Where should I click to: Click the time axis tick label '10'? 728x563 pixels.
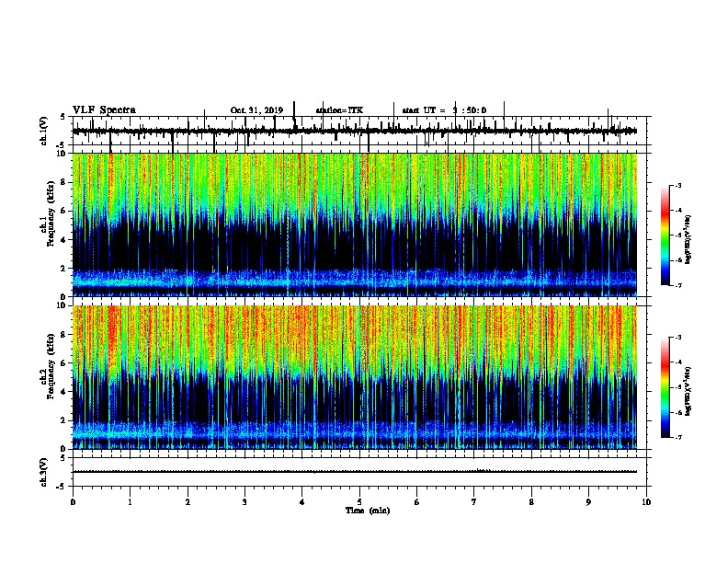(x=646, y=502)
